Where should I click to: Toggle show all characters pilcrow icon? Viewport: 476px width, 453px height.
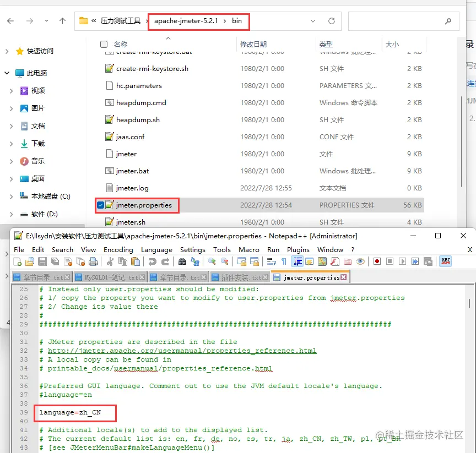284,261
